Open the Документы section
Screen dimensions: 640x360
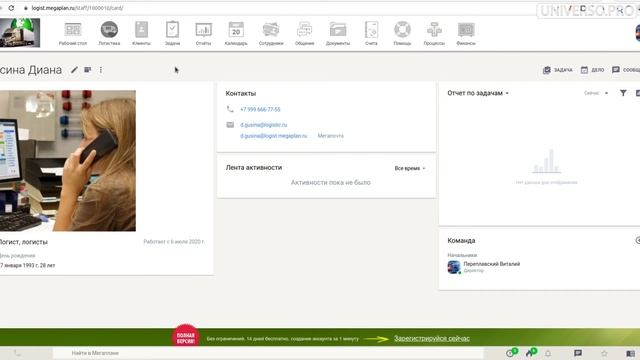[x=338, y=33]
